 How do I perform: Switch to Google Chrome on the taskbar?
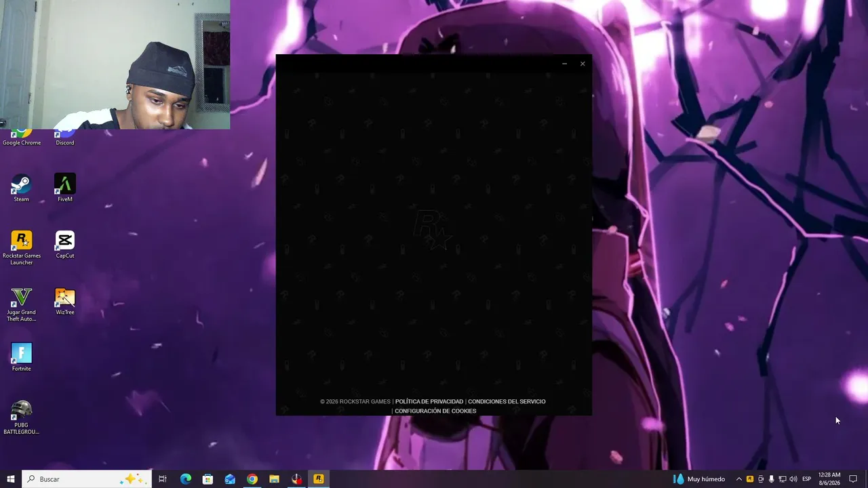coord(252,479)
